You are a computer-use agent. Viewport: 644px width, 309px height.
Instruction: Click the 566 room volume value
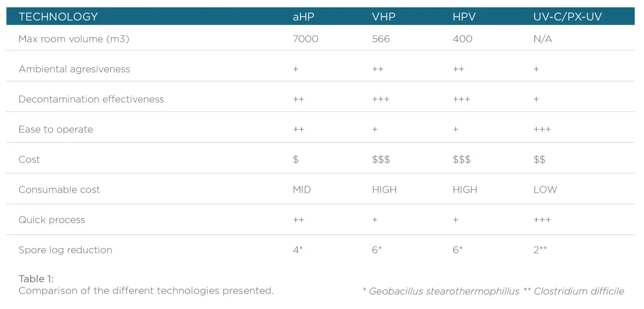coord(381,39)
